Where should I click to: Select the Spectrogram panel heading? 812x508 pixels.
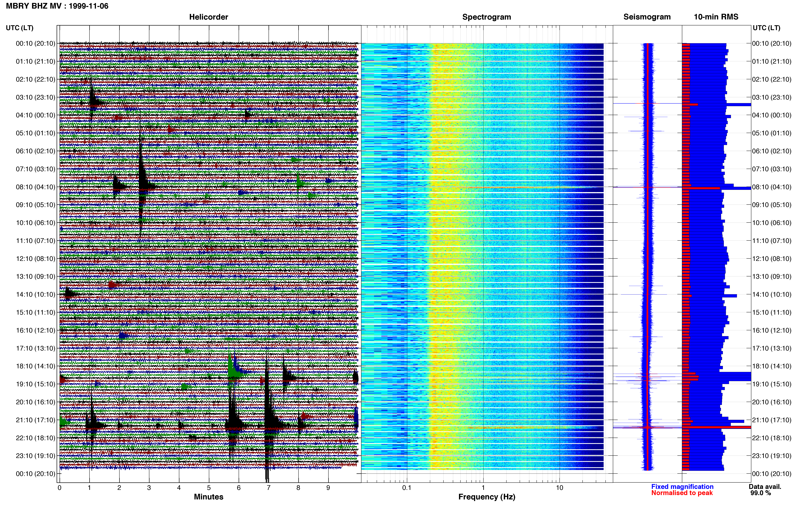pos(487,17)
